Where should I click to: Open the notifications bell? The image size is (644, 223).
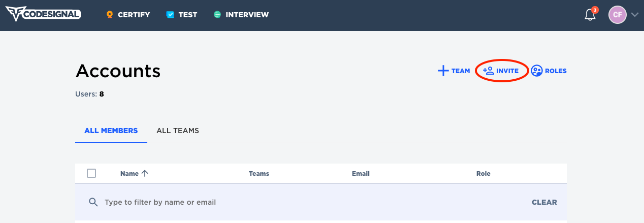click(590, 15)
